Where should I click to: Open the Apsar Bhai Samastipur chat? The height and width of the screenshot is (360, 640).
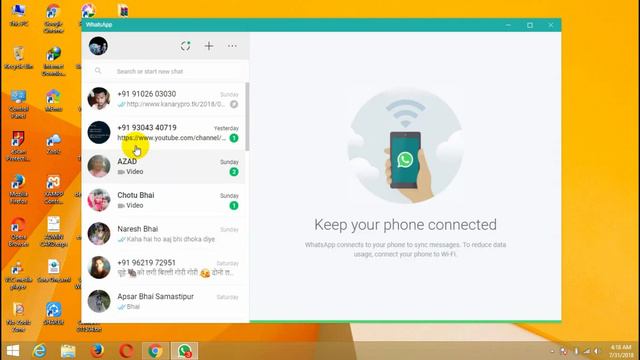[164, 301]
